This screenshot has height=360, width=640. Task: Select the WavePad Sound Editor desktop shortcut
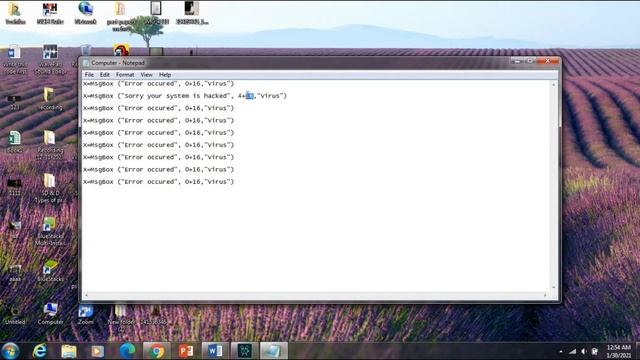50,59
